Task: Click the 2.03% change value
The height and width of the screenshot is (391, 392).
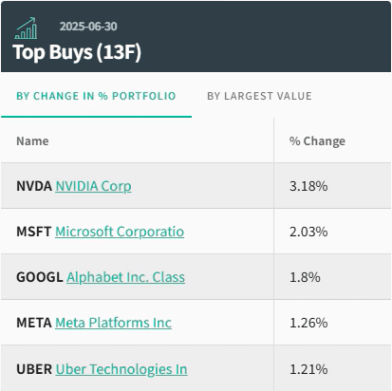Action: pos(309,231)
